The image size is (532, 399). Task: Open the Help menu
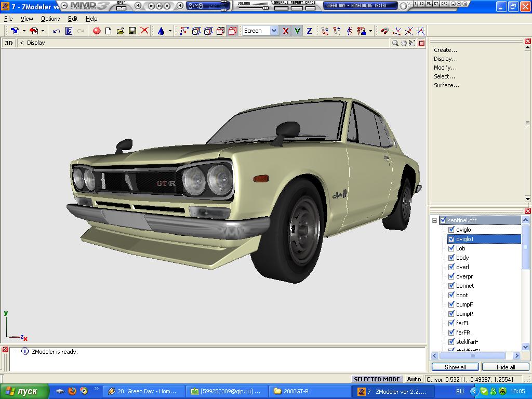pyautogui.click(x=91, y=19)
